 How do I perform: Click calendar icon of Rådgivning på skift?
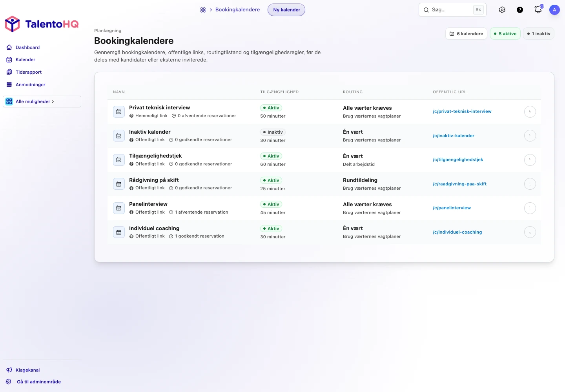click(119, 184)
